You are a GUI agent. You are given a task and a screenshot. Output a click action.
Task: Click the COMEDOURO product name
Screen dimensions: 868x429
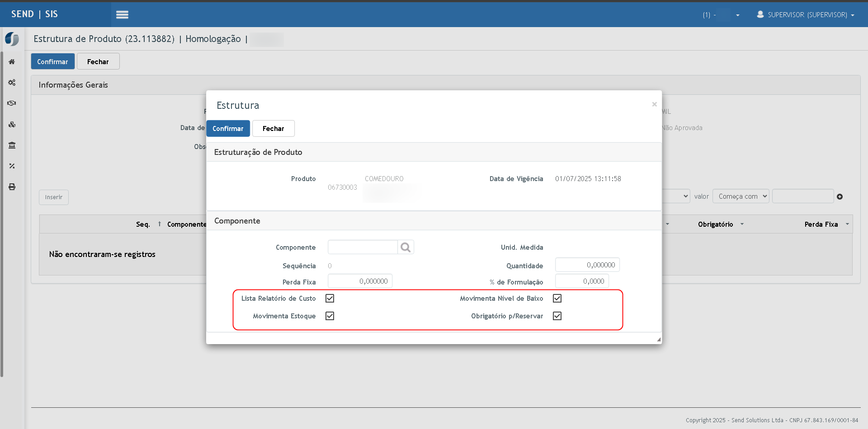(x=384, y=179)
